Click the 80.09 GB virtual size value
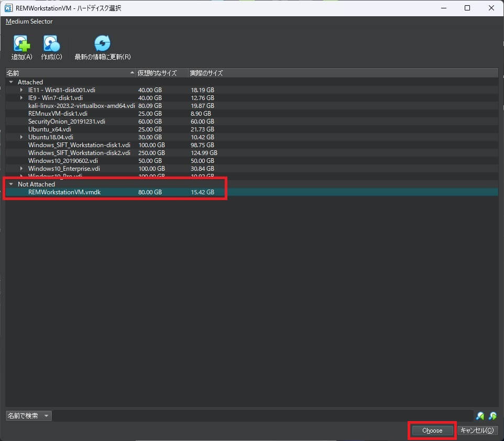504x441 pixels. pos(150,106)
